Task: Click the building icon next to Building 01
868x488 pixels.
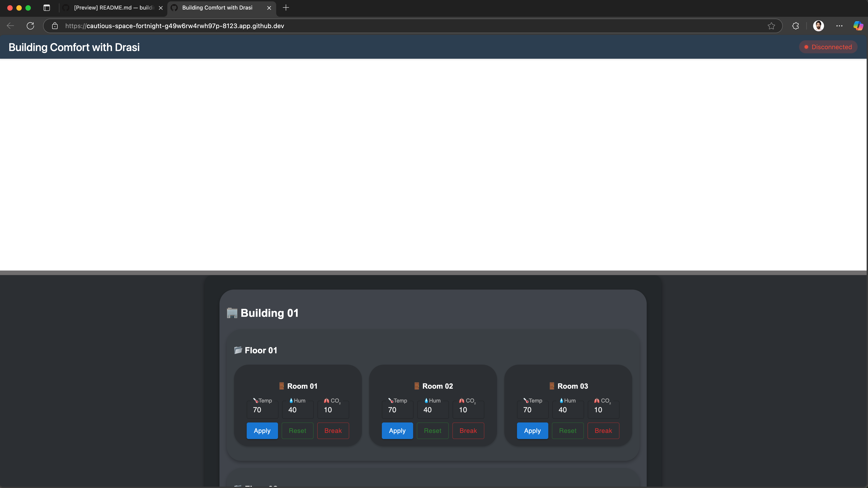Action: 232,313
